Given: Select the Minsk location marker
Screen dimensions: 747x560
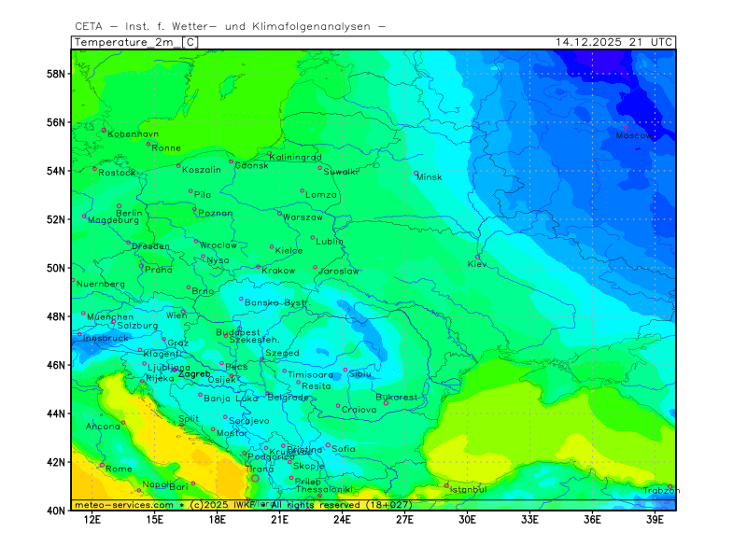Looking at the screenshot, I should click(x=416, y=173).
